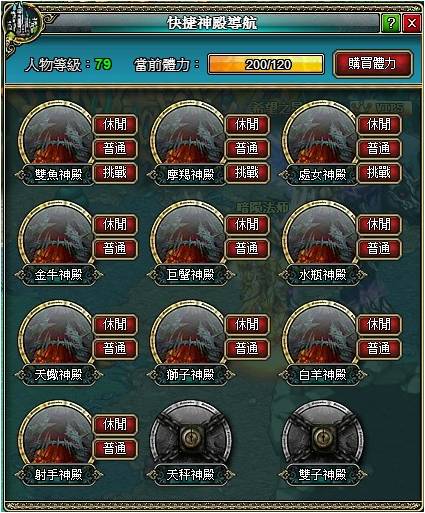
Task: Select 休閒 difficulty for 巨蟹神殿
Action: click(x=247, y=224)
